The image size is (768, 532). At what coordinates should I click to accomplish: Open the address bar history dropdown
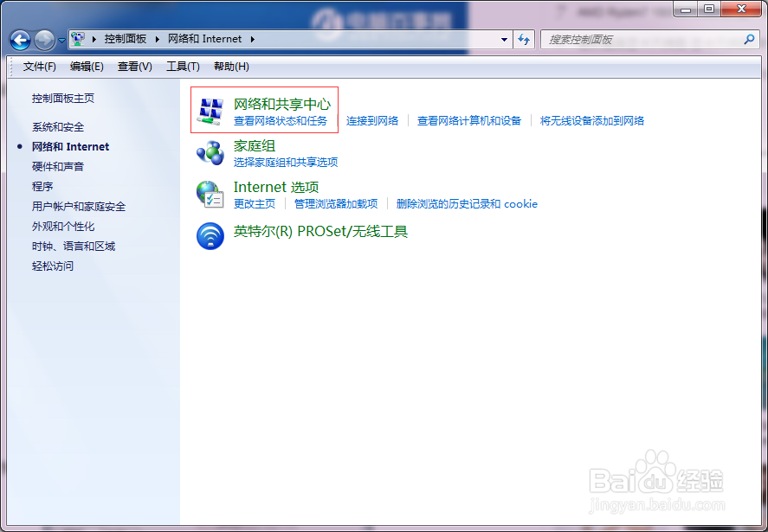(504, 40)
